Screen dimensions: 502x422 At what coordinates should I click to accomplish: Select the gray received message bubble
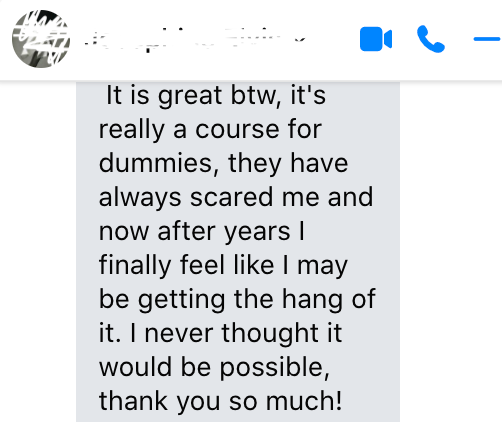click(238, 252)
